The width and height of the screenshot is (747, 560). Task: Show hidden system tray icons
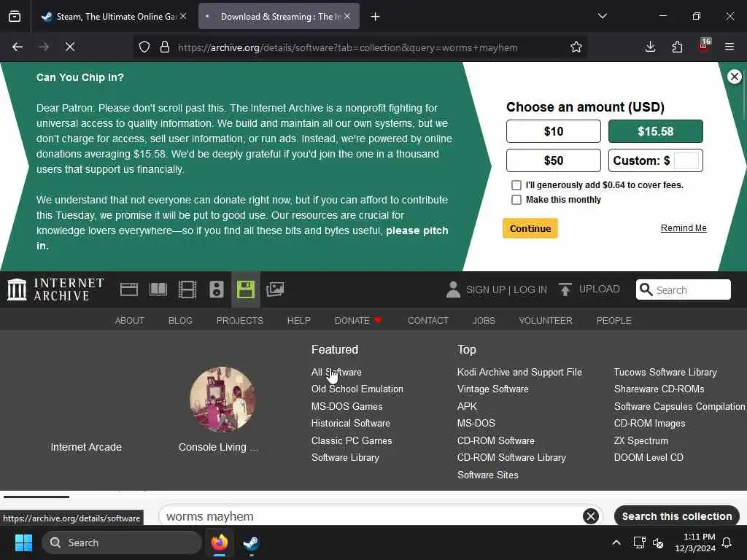point(616,542)
